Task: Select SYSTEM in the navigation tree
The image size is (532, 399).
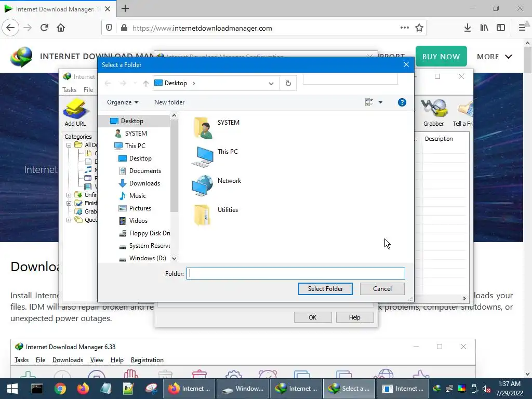Action: tap(136, 134)
